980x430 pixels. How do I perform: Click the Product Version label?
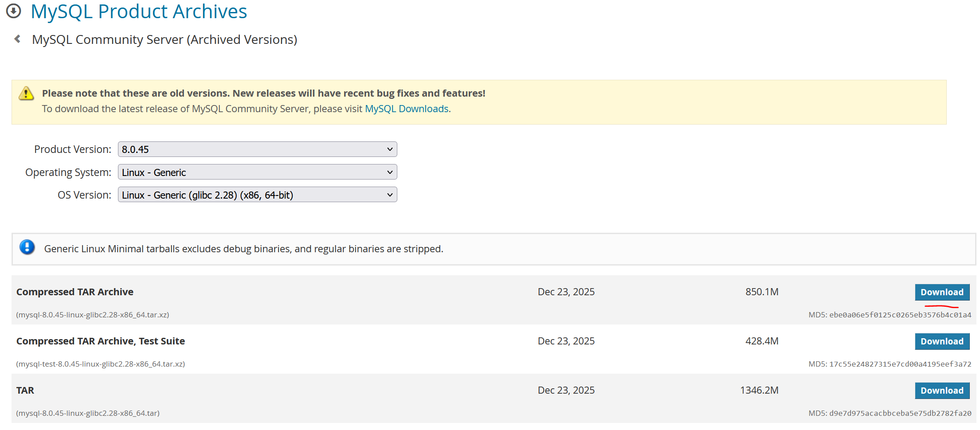(73, 149)
